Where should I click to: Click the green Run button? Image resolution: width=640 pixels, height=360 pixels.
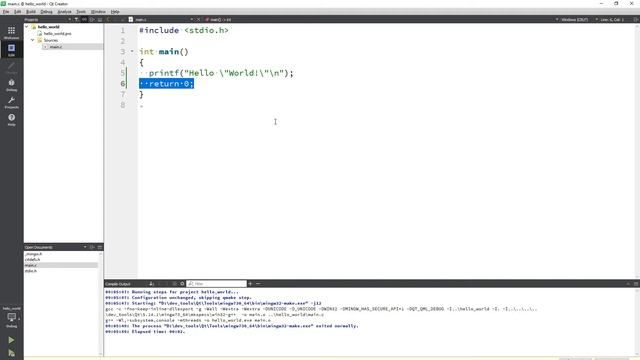pyautogui.click(x=11, y=340)
